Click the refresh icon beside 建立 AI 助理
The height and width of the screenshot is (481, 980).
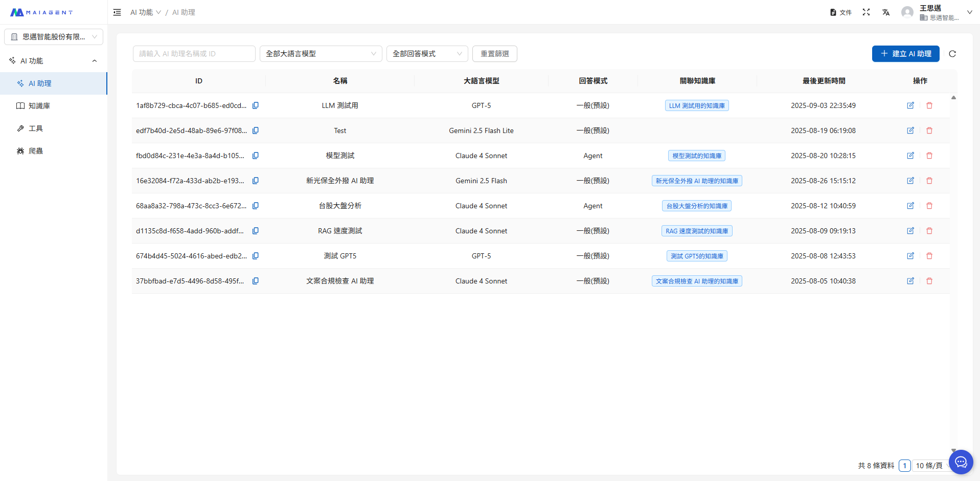[x=952, y=54]
